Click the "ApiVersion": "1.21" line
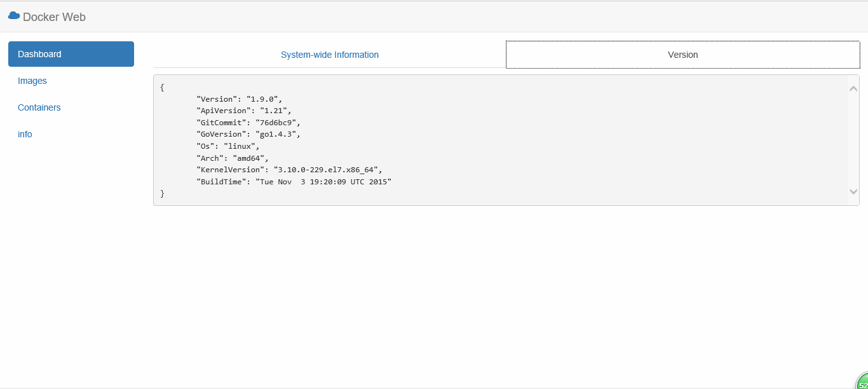868x389 pixels. pos(244,111)
